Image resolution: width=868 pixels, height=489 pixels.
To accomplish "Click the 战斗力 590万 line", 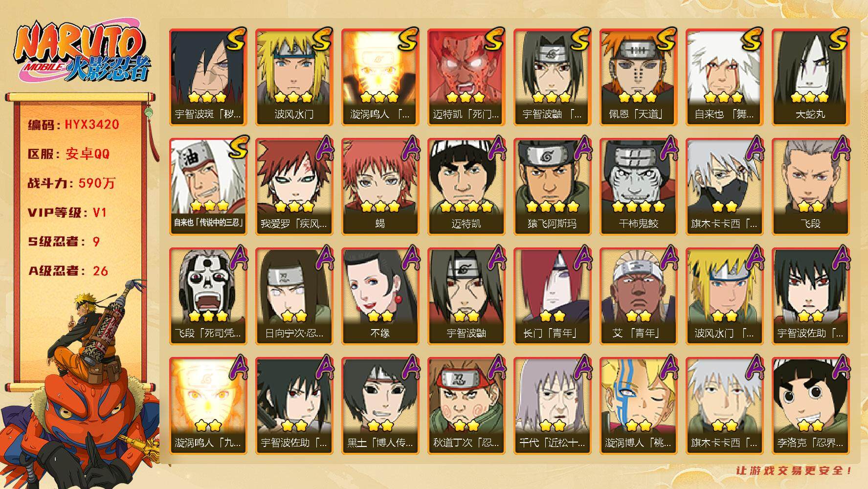I will click(x=71, y=183).
